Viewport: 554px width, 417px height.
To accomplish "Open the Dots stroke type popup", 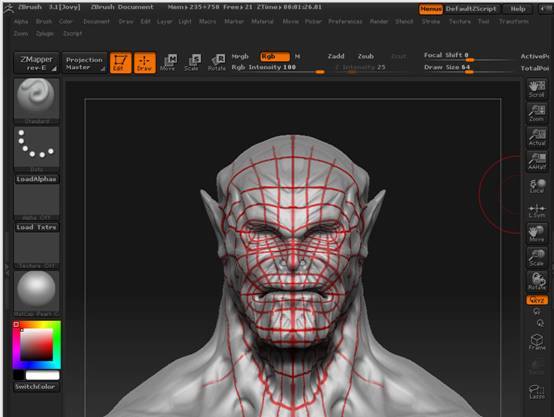I will (36, 149).
